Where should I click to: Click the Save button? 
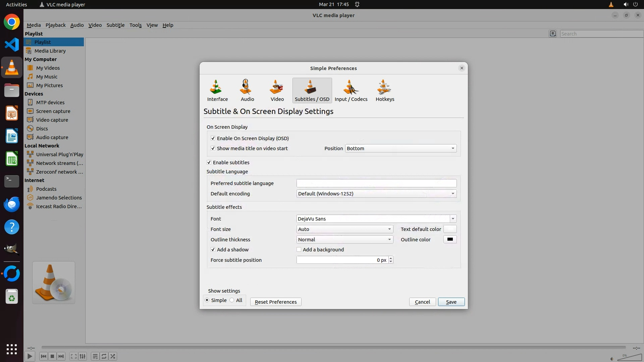point(451,302)
